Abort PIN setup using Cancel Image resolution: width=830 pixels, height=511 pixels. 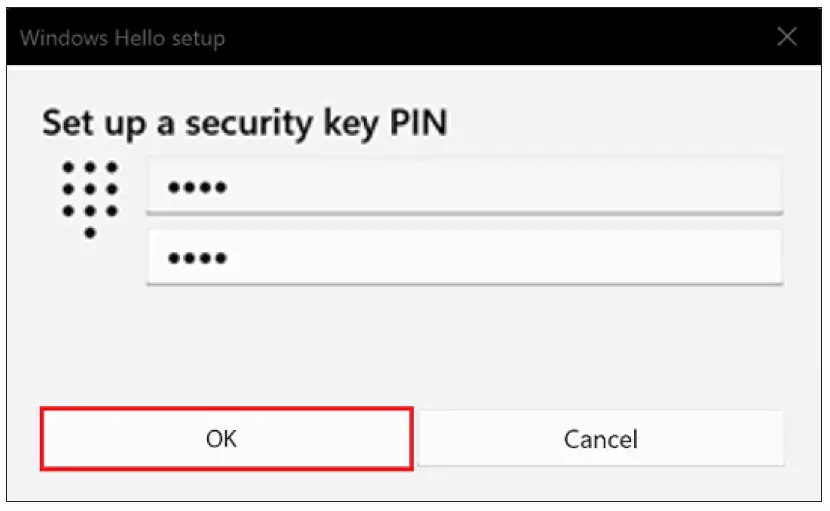pos(600,438)
